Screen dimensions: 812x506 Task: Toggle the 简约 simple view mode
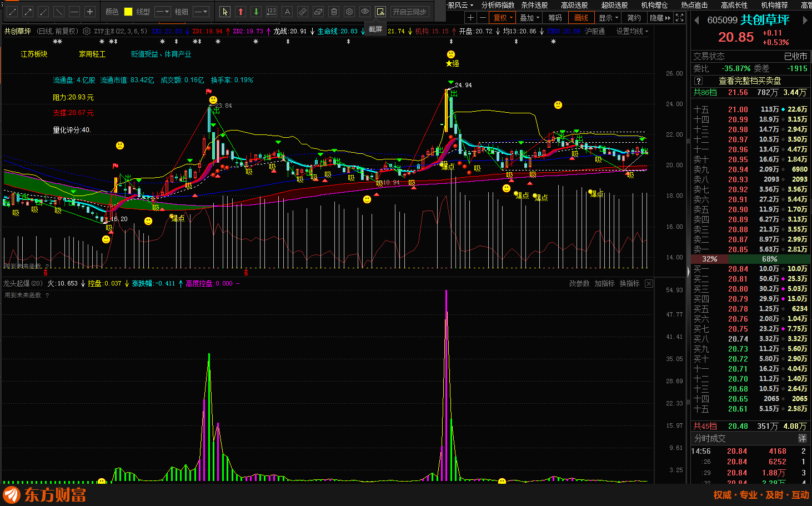[634, 18]
